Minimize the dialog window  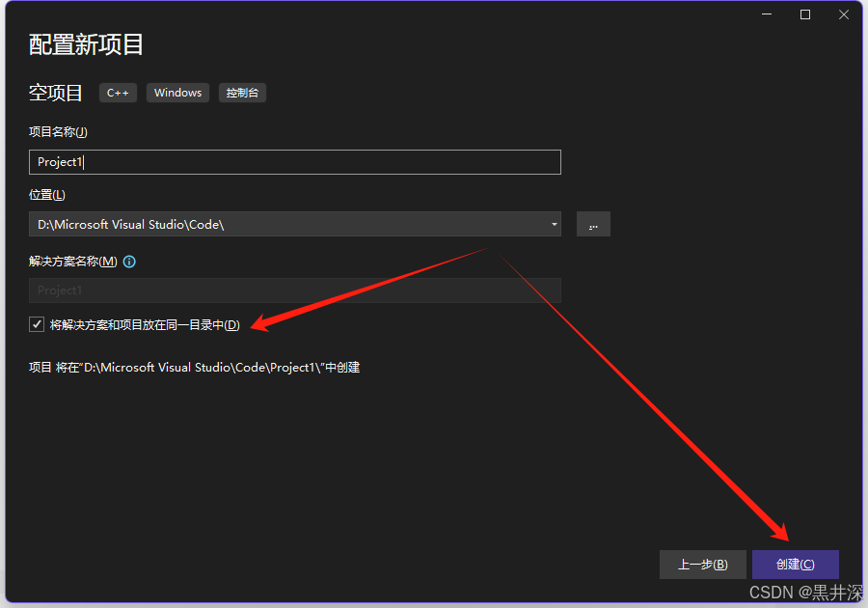[x=767, y=14]
